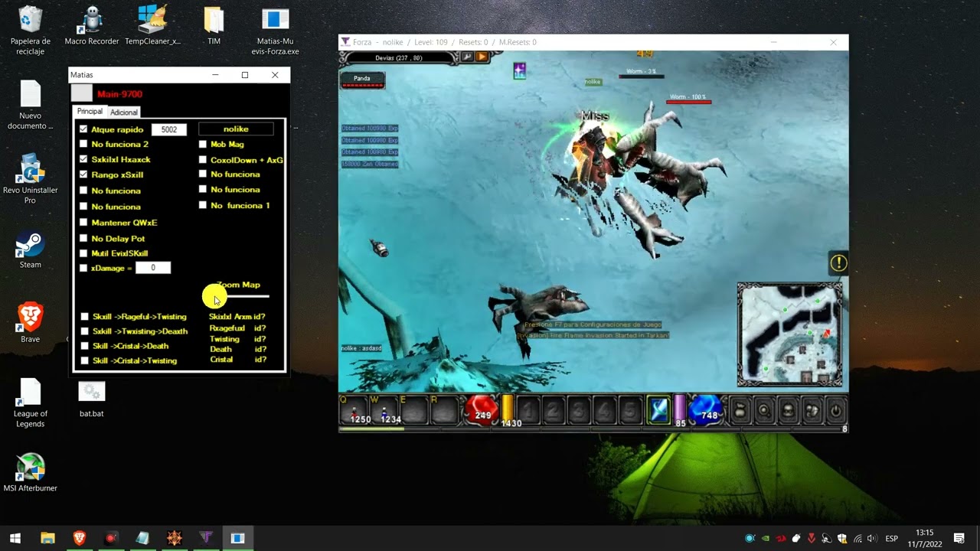Enable Sxkill Twxisting to Deaxth combo
This screenshot has height=551, width=980.
tap(85, 331)
